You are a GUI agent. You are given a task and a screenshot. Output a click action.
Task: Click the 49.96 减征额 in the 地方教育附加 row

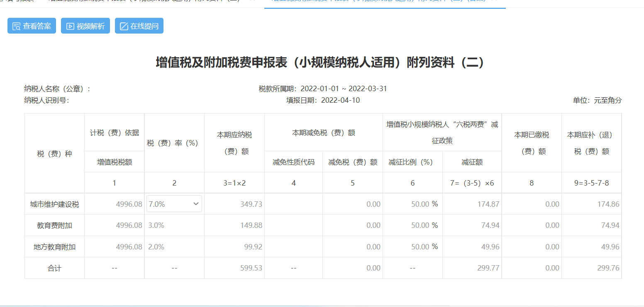[x=490, y=247]
